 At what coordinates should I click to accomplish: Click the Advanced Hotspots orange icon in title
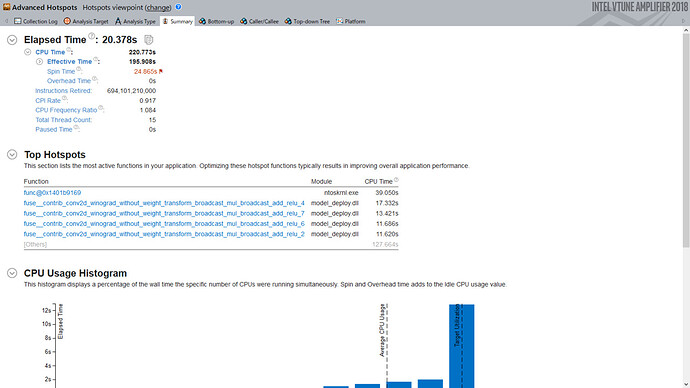click(x=7, y=7)
